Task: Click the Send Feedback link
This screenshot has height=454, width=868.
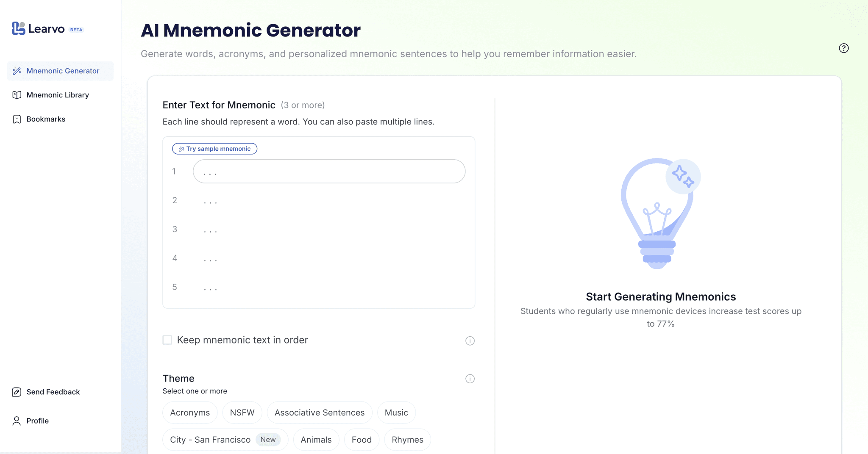Action: [53, 392]
